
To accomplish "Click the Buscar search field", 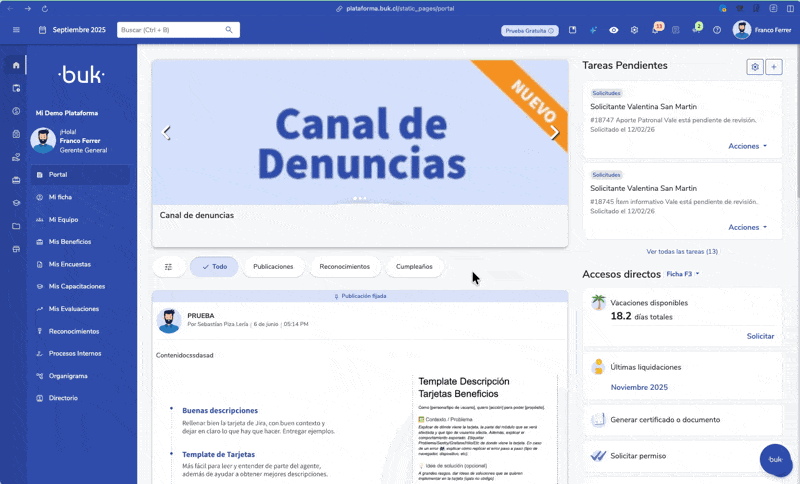I will pos(172,30).
